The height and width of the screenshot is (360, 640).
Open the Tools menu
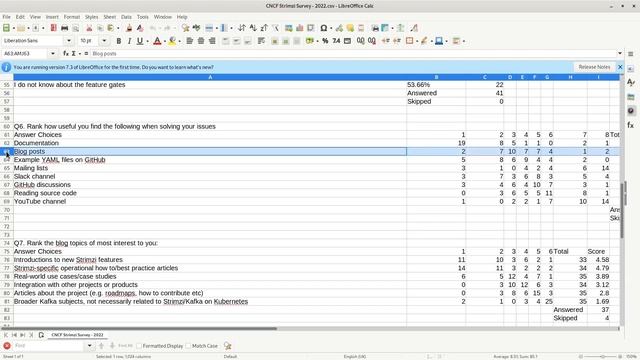point(142,17)
